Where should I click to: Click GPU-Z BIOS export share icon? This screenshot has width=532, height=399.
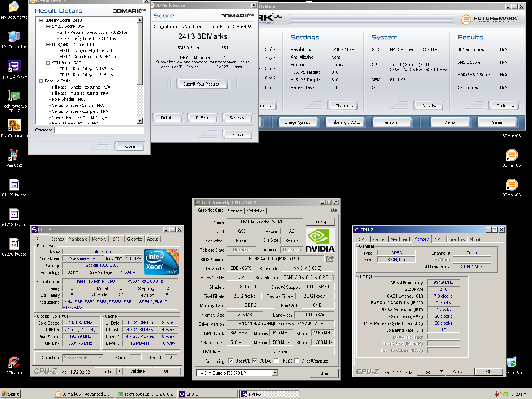point(330,259)
